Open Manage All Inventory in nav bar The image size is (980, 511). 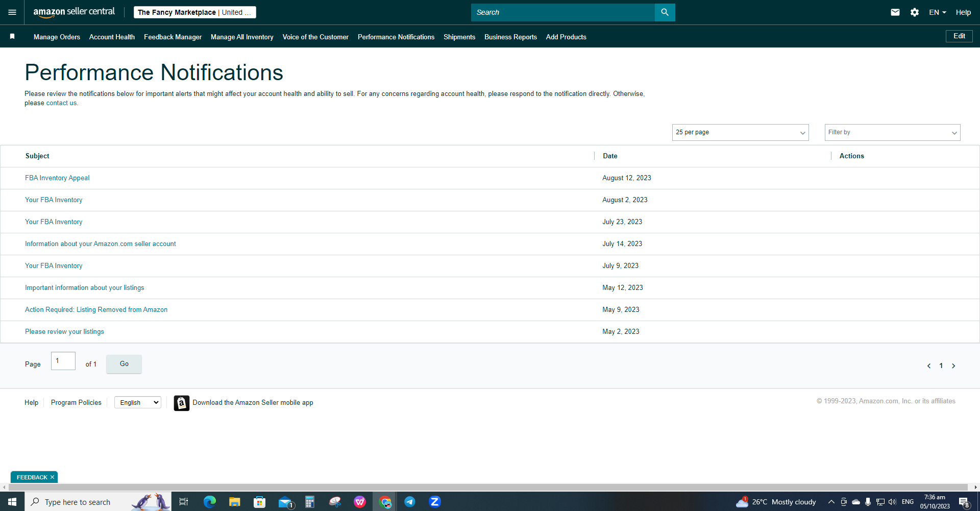(x=242, y=37)
